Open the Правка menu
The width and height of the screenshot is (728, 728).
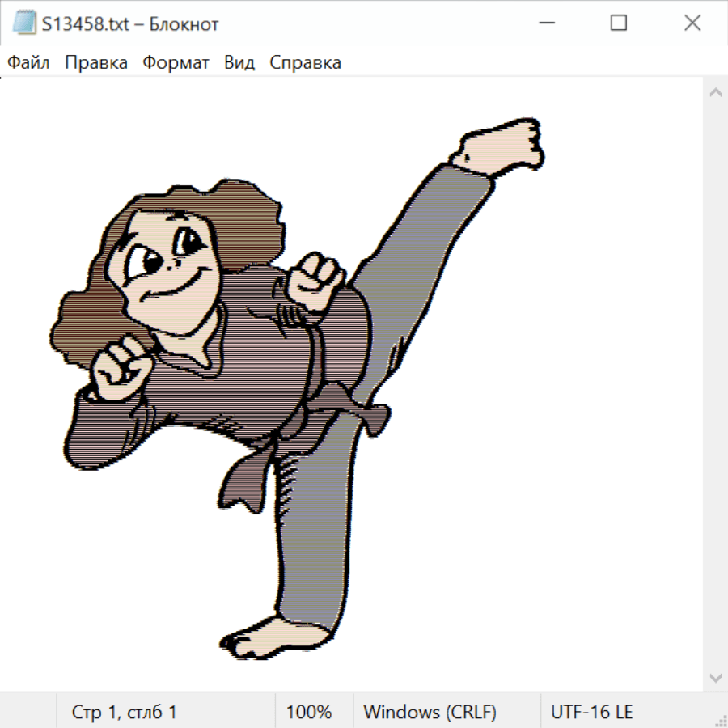(96, 63)
